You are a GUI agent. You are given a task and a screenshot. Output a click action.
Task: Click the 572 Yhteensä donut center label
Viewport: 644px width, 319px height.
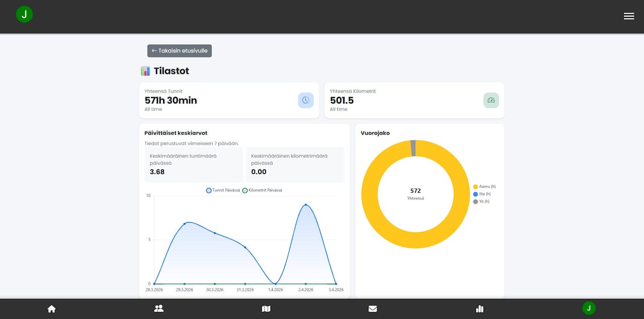[x=416, y=194]
